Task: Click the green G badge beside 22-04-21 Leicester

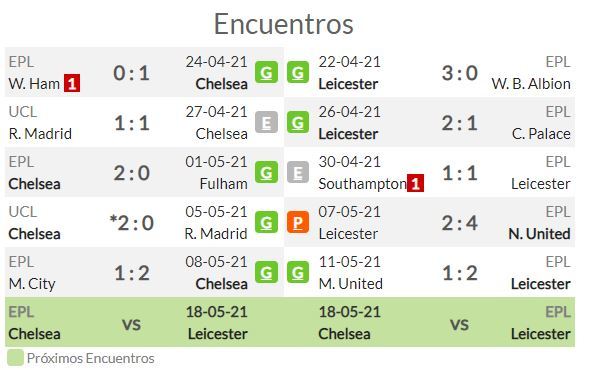Action: (298, 72)
